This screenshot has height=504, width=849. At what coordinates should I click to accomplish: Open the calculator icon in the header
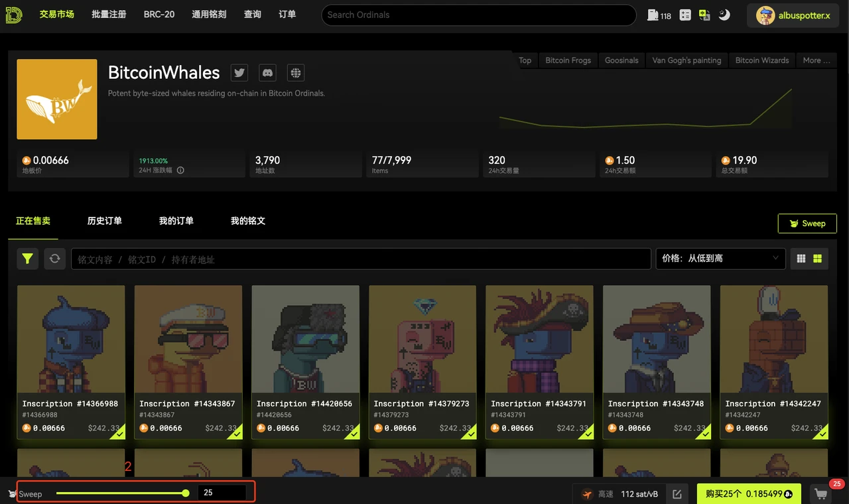686,15
